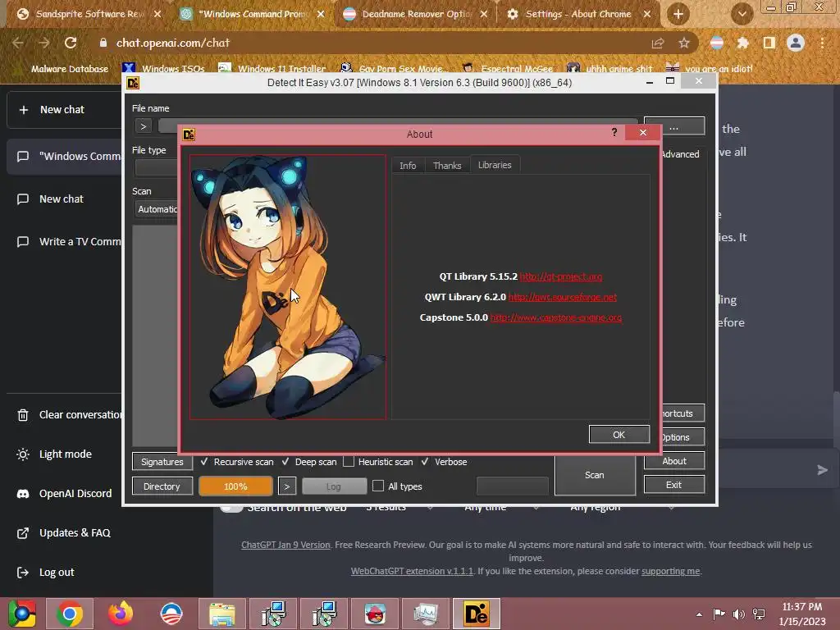The height and width of the screenshot is (630, 840).
Task: Open the WebChatGPT extension v.1.1.1 link
Action: (x=412, y=571)
